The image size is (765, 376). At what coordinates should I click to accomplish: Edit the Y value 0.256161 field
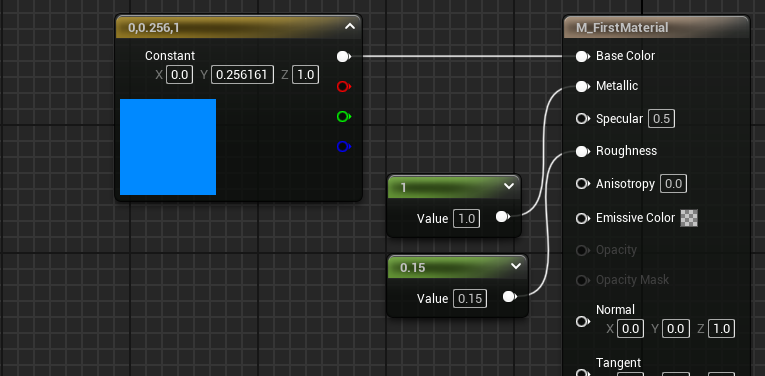(x=242, y=75)
